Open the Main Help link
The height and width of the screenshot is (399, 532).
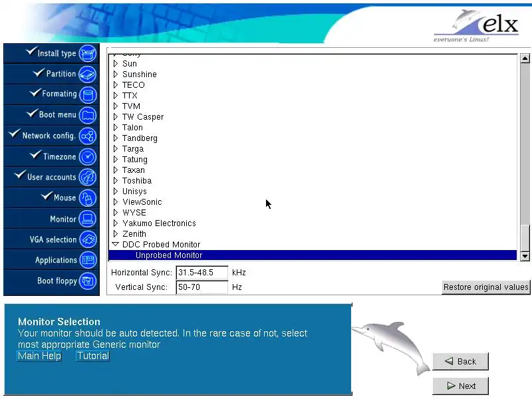39,356
